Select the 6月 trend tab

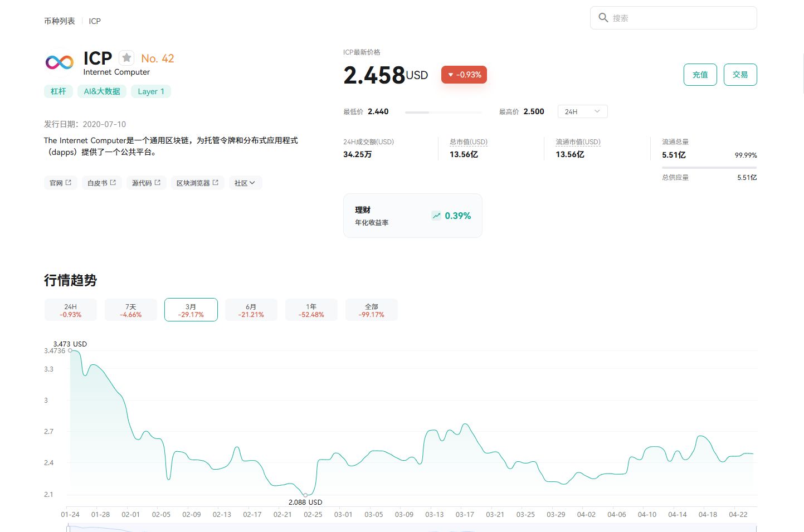[x=251, y=310]
